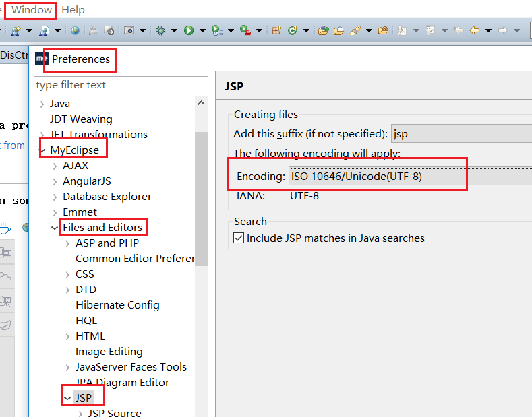Click the preferences tree scrollbar thumb
The height and width of the screenshot is (417, 532).
201,199
